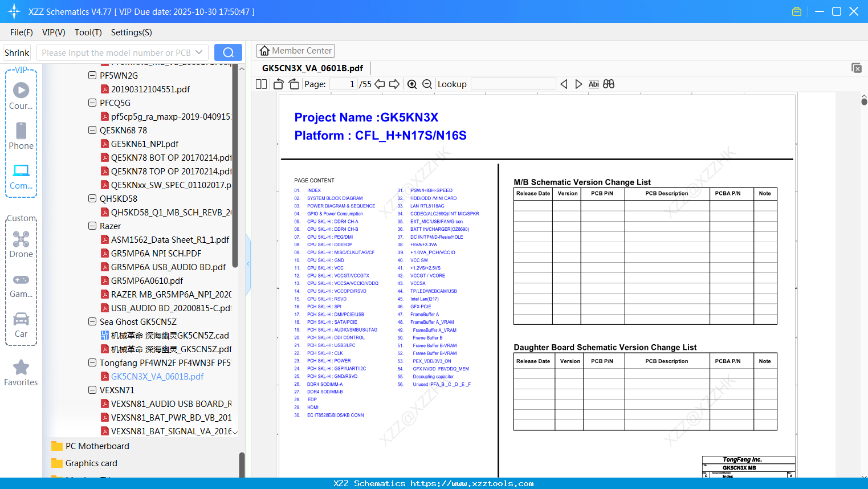Open QH5KD58_Q1_MB_SCH_REVB file
Viewport: 868px width, 489px height.
tap(172, 212)
